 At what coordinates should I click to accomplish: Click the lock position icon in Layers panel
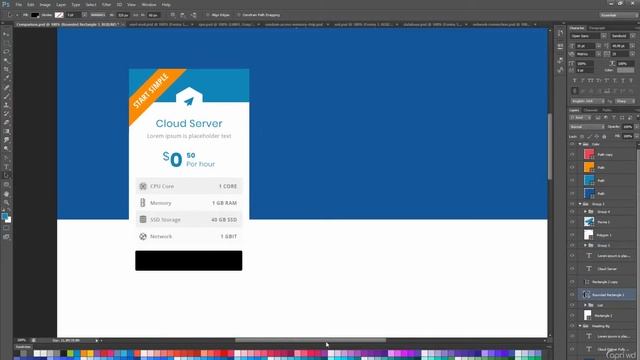597,136
